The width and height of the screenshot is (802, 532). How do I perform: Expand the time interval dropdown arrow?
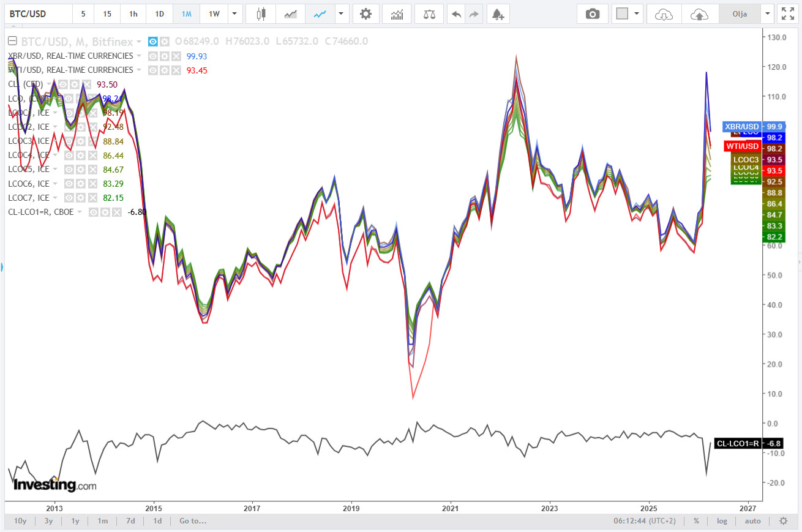point(234,14)
